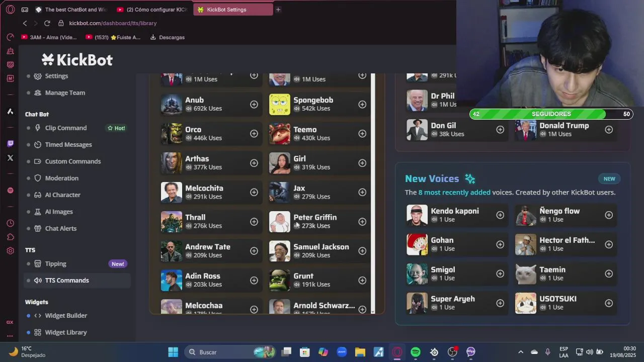Add the Teemo voice with plus icon
644x362 pixels.
click(362, 133)
